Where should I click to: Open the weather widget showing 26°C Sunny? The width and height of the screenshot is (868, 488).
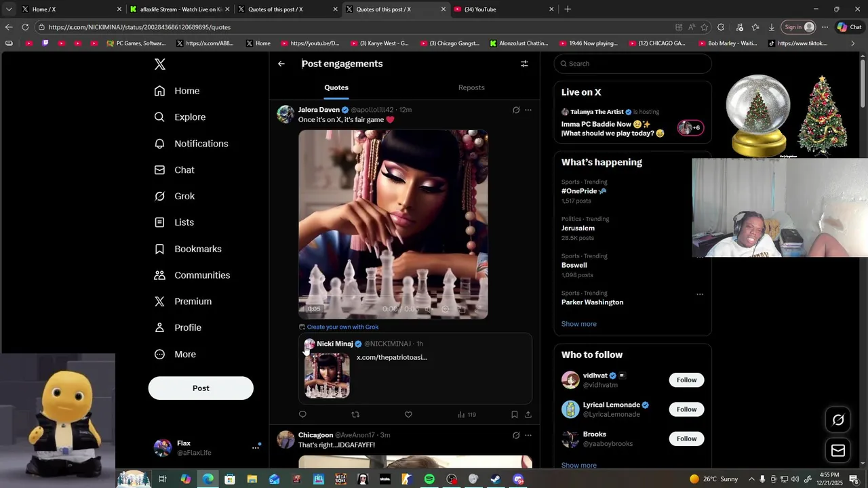pyautogui.click(x=713, y=479)
